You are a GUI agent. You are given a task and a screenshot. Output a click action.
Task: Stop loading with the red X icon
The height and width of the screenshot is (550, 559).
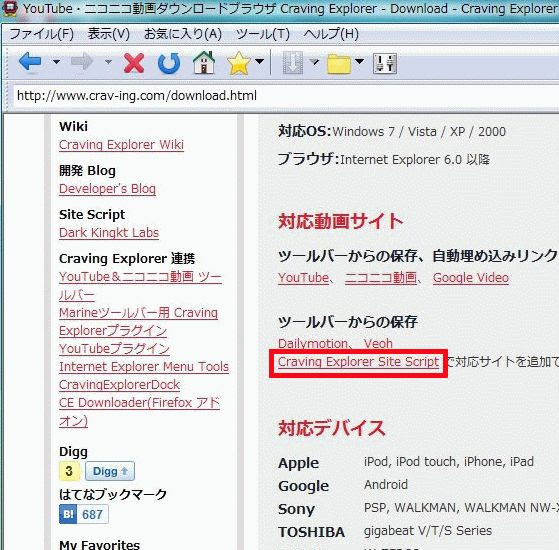coord(134,63)
